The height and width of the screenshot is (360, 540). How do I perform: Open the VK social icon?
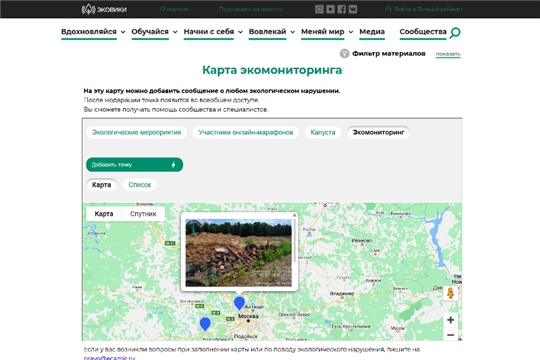coord(353,9)
